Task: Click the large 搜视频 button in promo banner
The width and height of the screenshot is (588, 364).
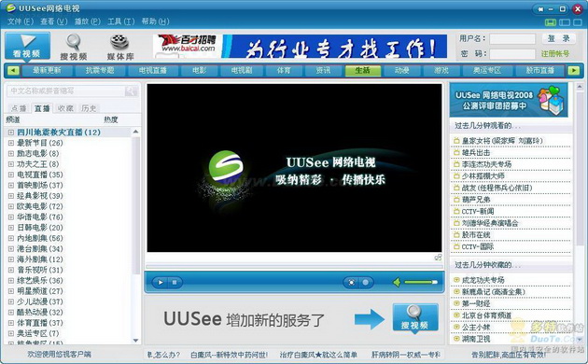Action: [x=415, y=317]
